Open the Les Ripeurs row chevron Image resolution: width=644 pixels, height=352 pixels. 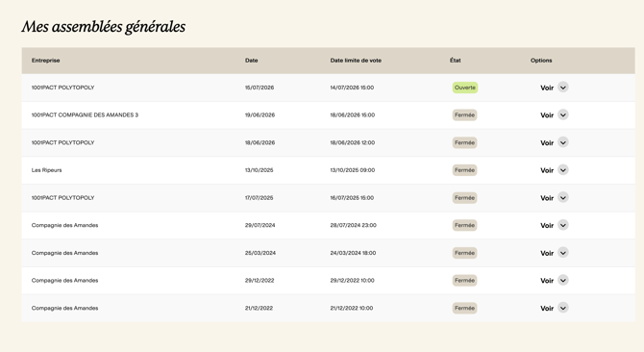pos(563,170)
